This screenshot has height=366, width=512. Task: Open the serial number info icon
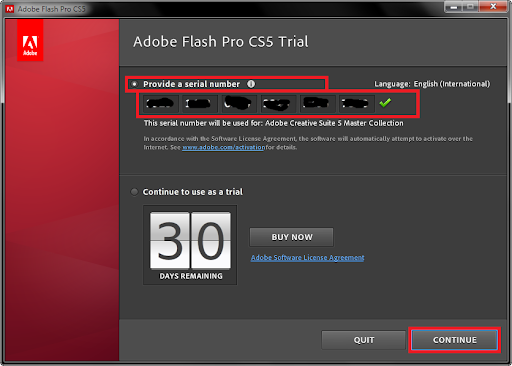251,84
